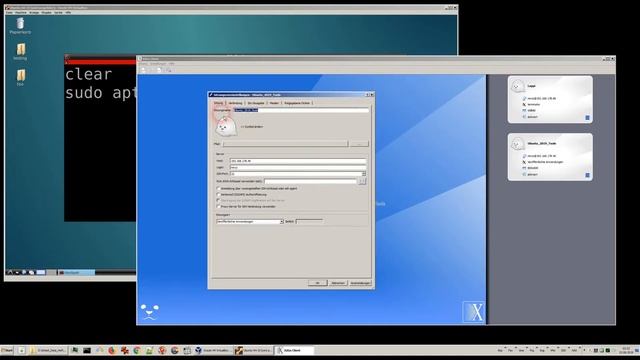Click the sound icon in Ubuntu_2015_Tasks card
The image size is (640, 360).
[524, 174]
